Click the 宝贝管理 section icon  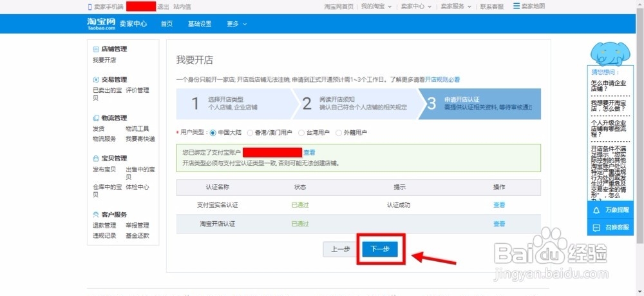pyautogui.click(x=96, y=158)
